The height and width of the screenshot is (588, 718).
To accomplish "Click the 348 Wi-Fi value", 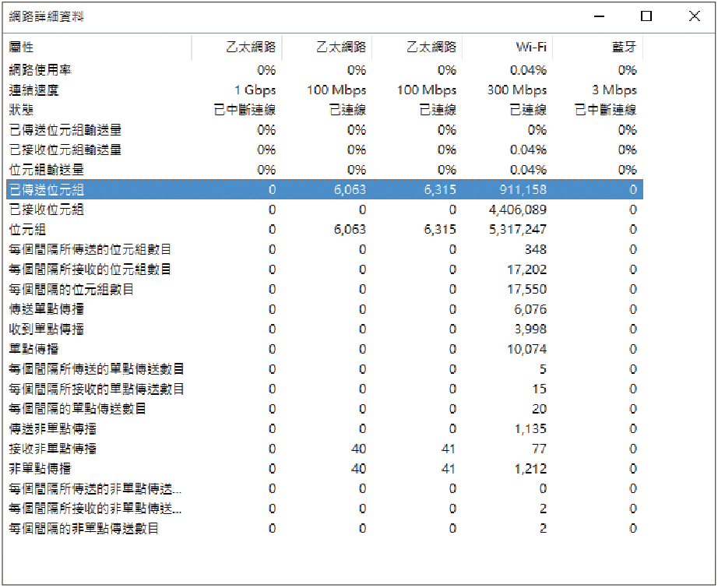I will click(x=535, y=249).
